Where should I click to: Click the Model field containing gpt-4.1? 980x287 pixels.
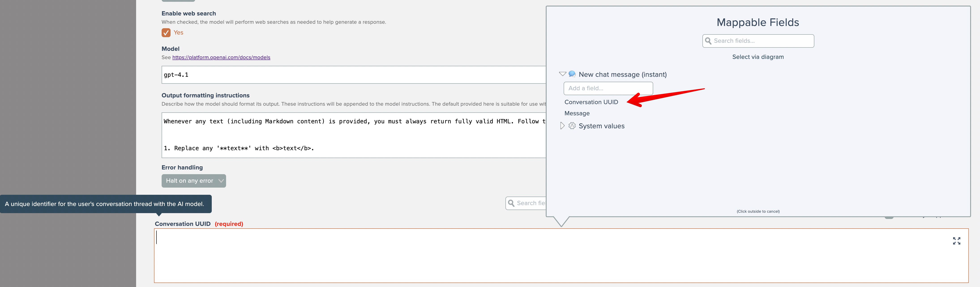point(353,75)
